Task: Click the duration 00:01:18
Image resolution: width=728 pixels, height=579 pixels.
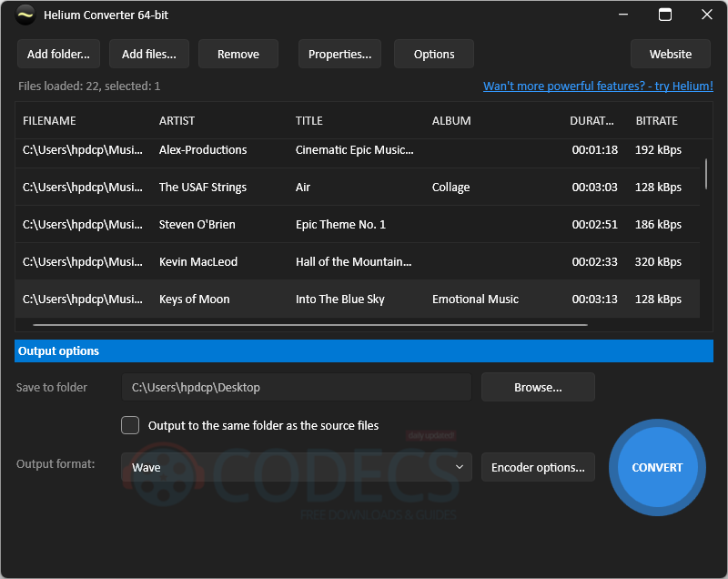Action: [x=595, y=150]
